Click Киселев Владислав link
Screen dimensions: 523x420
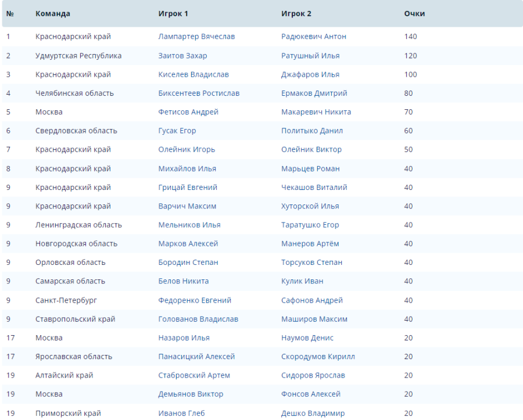194,74
